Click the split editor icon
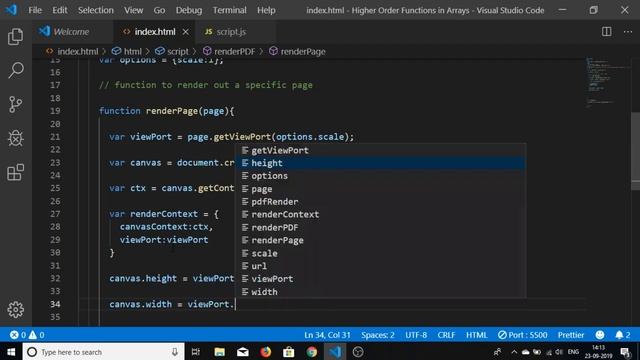This screenshot has height=360, width=640. pos(607,31)
